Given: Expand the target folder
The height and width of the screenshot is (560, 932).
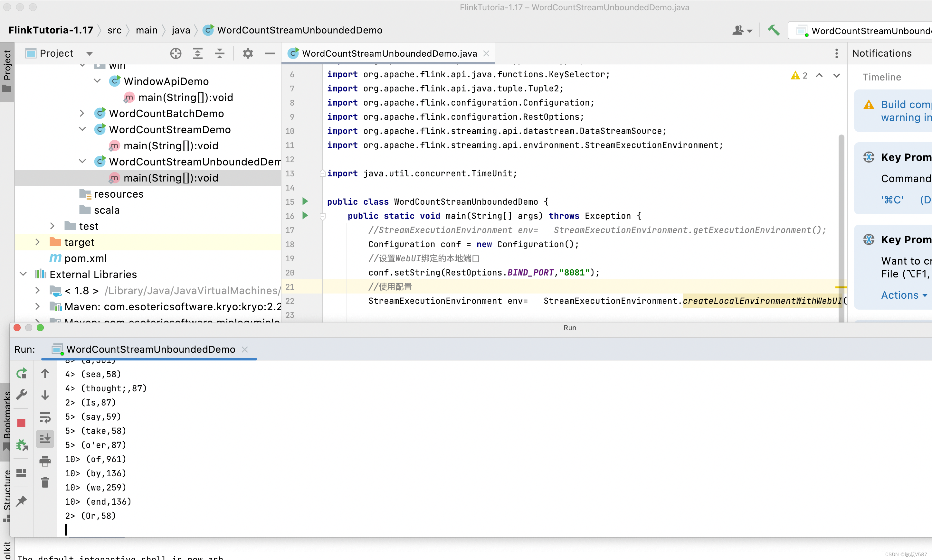Looking at the screenshot, I should (37, 242).
